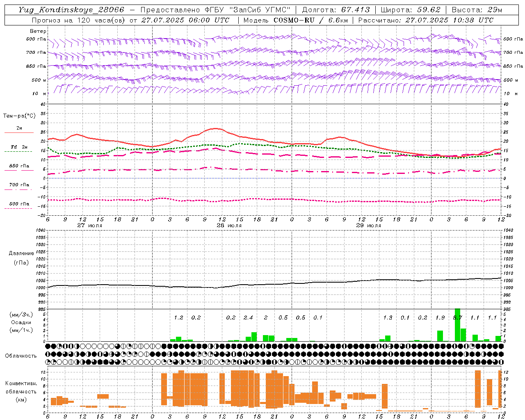Image resolution: width=525 pixels, height=420 pixels.
Task: Select the text 'Предоставлено ФГБУ "ЗапСиб УГМС"'
Action: point(216,10)
